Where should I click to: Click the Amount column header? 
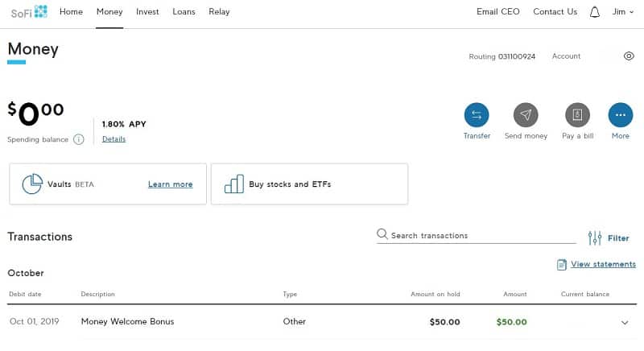515,294
